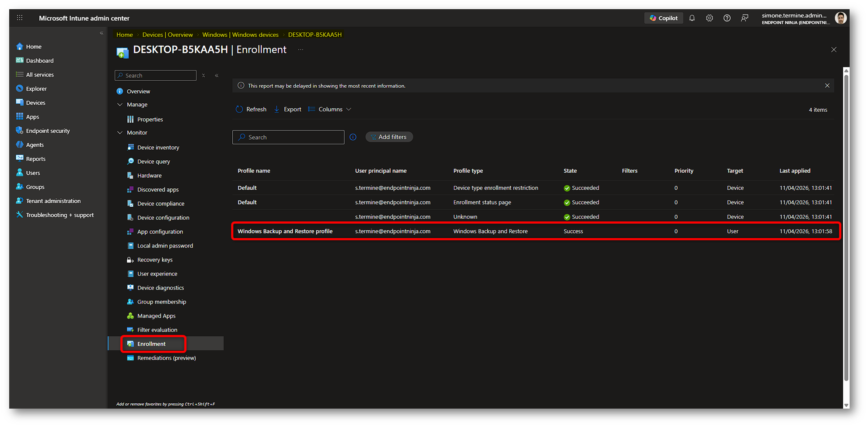Collapse the Monitor section
The height and width of the screenshot is (427, 868).
[x=120, y=133]
